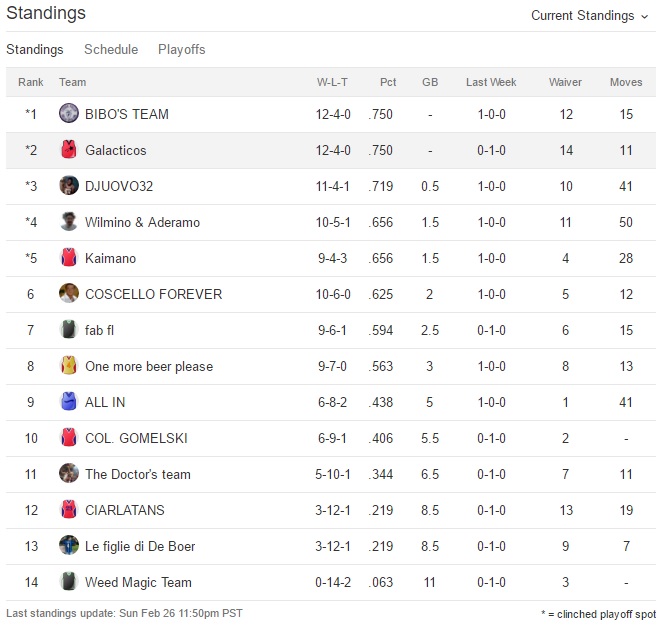Click the Moves column header

pyautogui.click(x=626, y=82)
